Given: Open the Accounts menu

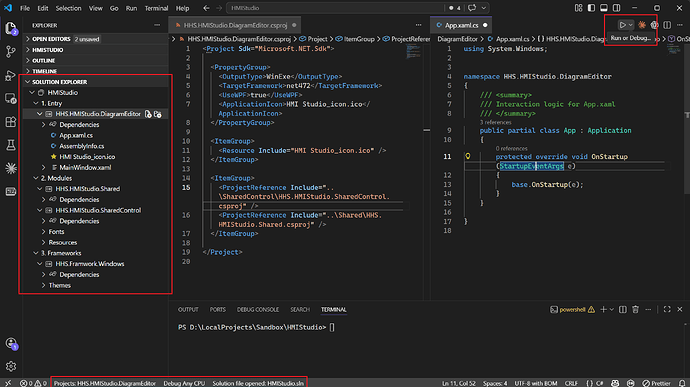Looking at the screenshot, I should [x=11, y=343].
